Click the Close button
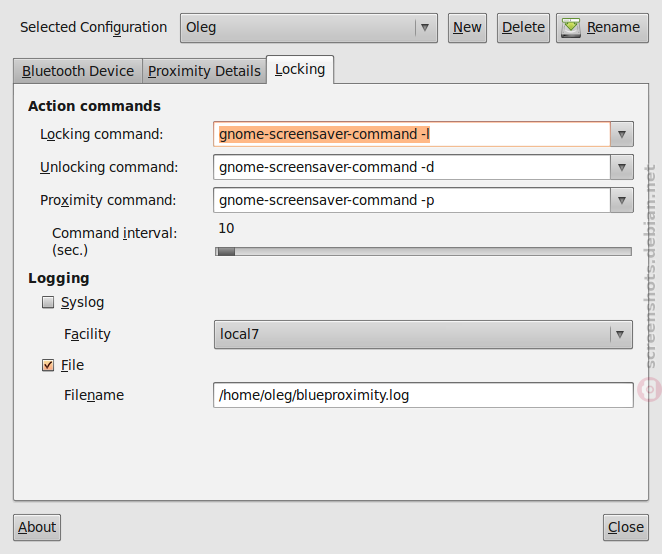 tap(626, 527)
